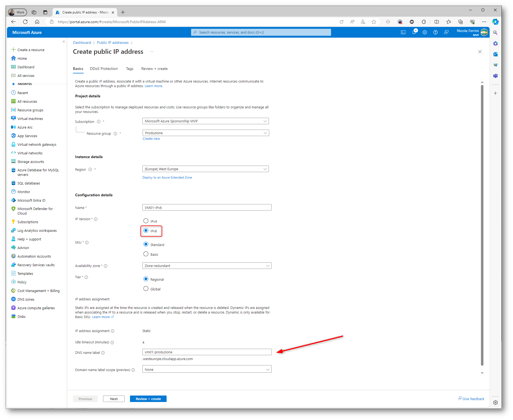Open All services in sidebar
Image resolution: width=513 pixels, height=420 pixels.
pyautogui.click(x=26, y=76)
